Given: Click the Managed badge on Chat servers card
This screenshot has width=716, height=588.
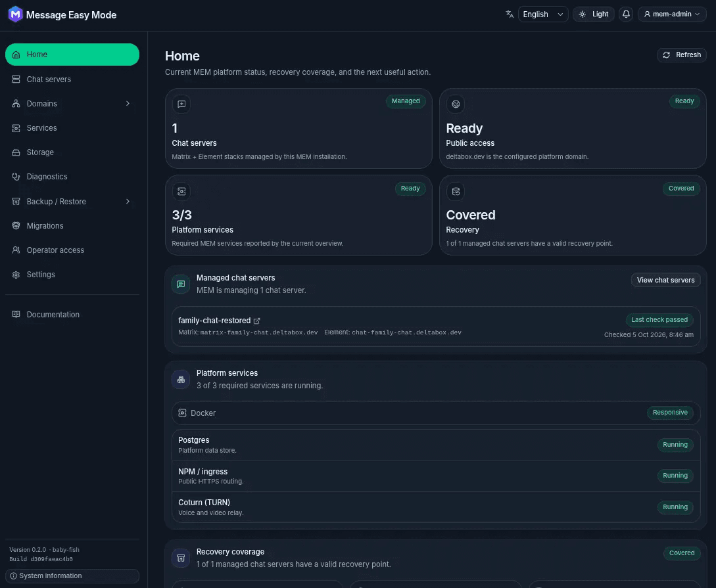Looking at the screenshot, I should (406, 101).
